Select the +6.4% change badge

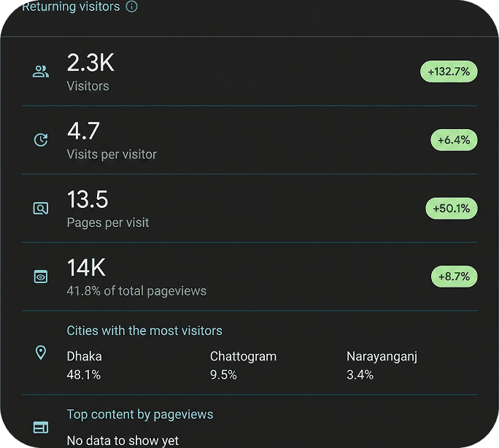[454, 140]
